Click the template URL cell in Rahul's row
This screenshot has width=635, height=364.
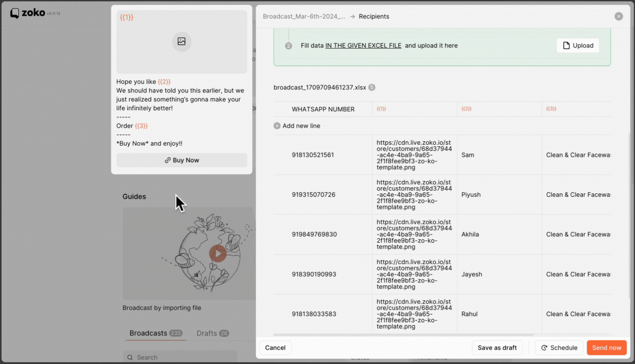(414, 314)
